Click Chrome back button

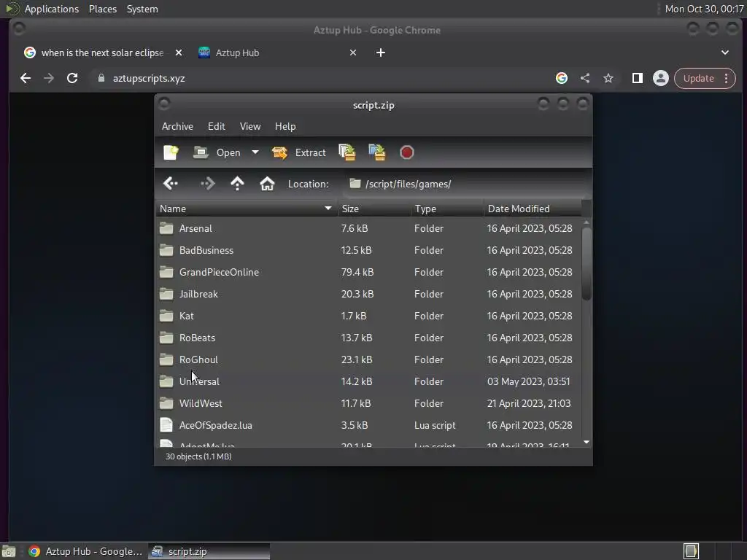[x=26, y=79]
